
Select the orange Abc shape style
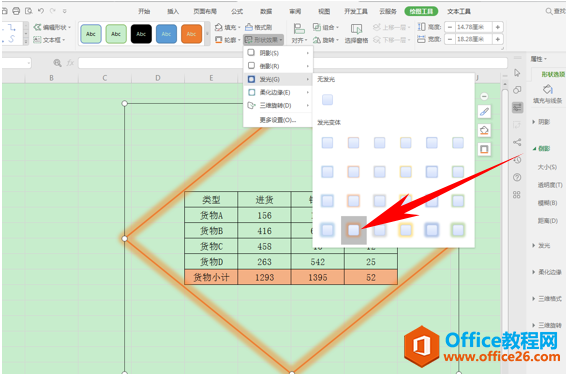(191, 34)
